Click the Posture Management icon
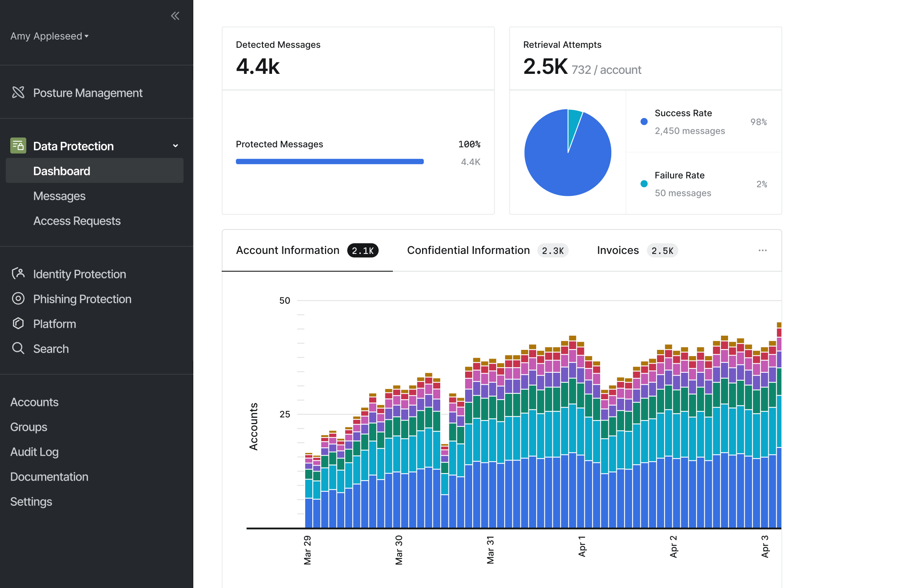916x588 pixels. pos(18,92)
